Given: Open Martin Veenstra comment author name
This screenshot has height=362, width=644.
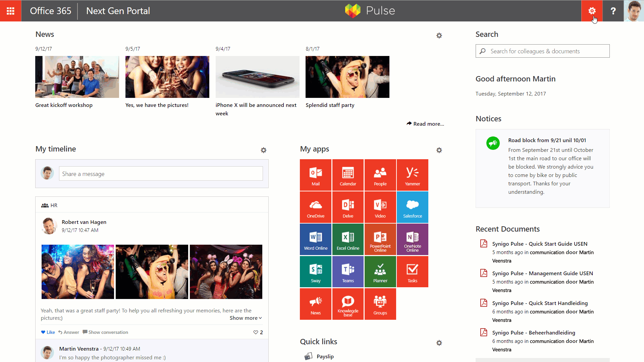Looking at the screenshot, I should point(79,349).
